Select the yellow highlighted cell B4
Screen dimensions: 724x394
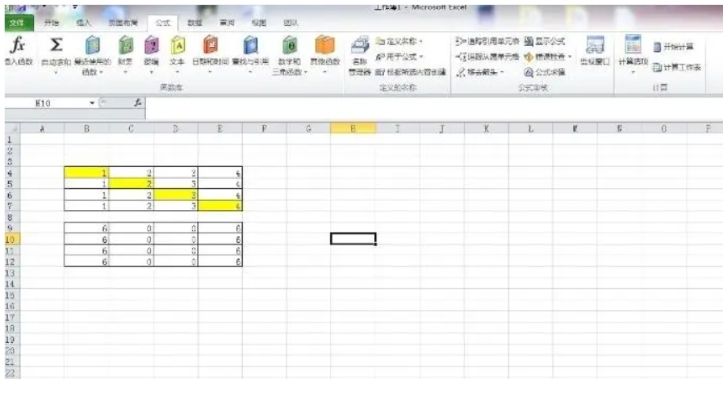coord(86,173)
